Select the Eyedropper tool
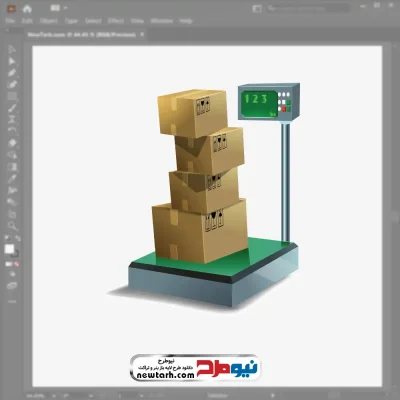Viewport: 400px width, 400px height. pos(12,178)
